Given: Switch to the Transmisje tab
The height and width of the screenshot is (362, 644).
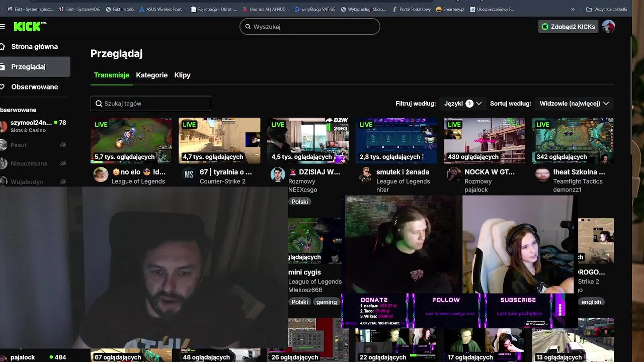Looking at the screenshot, I should click(x=112, y=75).
